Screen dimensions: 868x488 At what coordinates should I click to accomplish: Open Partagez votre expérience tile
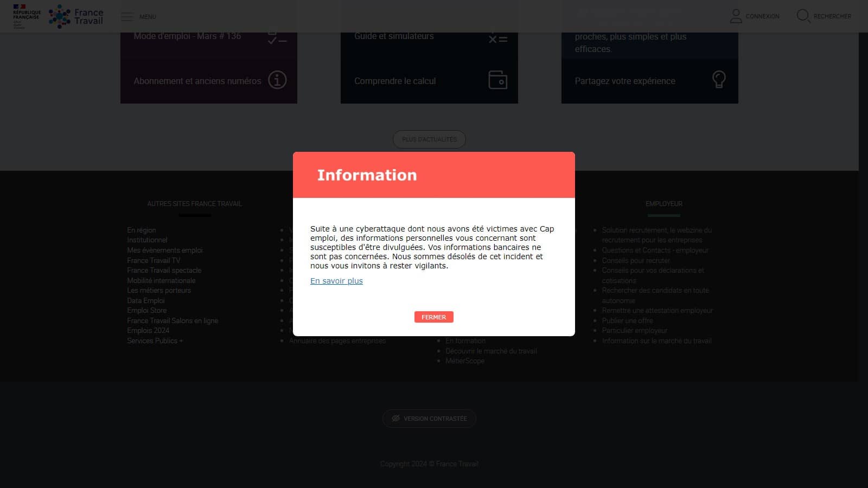tap(650, 81)
